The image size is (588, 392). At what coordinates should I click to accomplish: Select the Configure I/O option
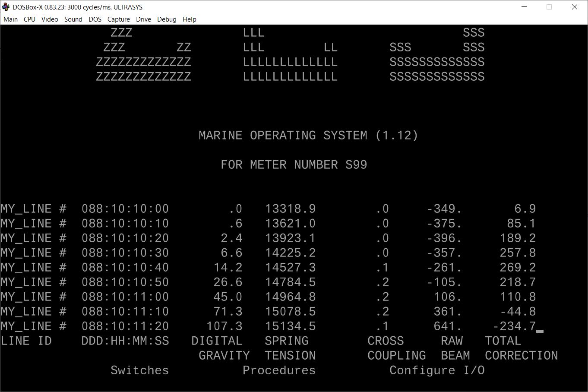pyautogui.click(x=437, y=370)
